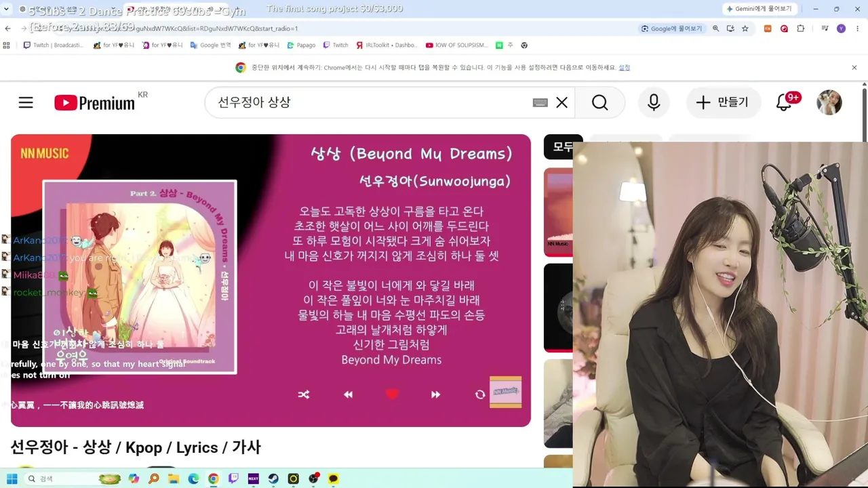The width and height of the screenshot is (868, 488).
Task: Open KakaoTalk from the taskbar
Action: coord(333,479)
